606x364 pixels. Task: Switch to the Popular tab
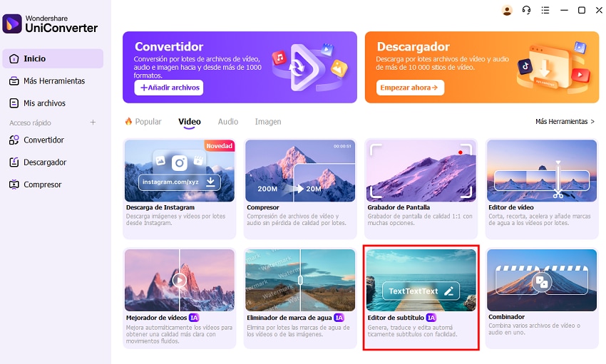(143, 122)
